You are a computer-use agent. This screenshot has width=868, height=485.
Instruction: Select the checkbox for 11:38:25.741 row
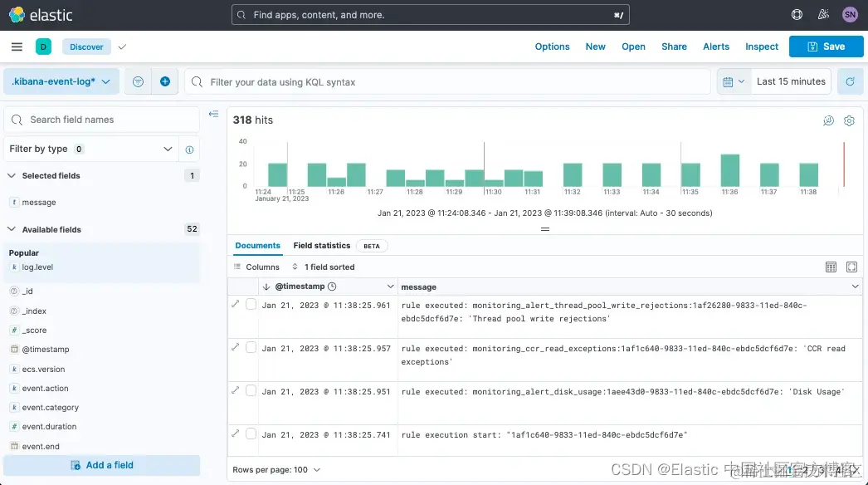pyautogui.click(x=251, y=434)
